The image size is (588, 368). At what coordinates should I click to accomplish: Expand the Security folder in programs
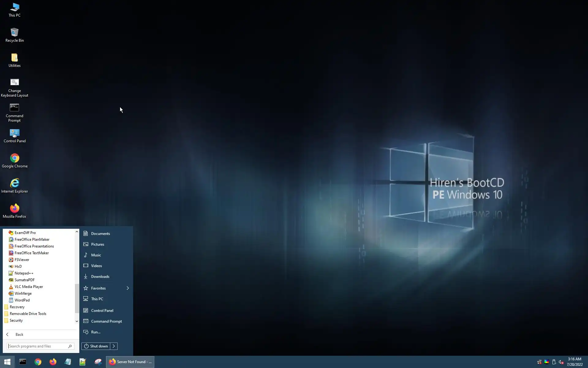[16, 320]
